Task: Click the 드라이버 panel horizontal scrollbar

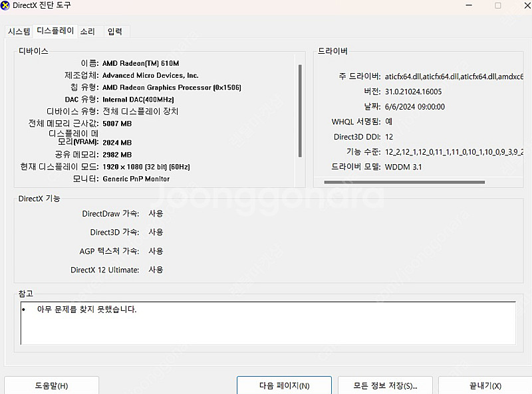Action: 404,182
